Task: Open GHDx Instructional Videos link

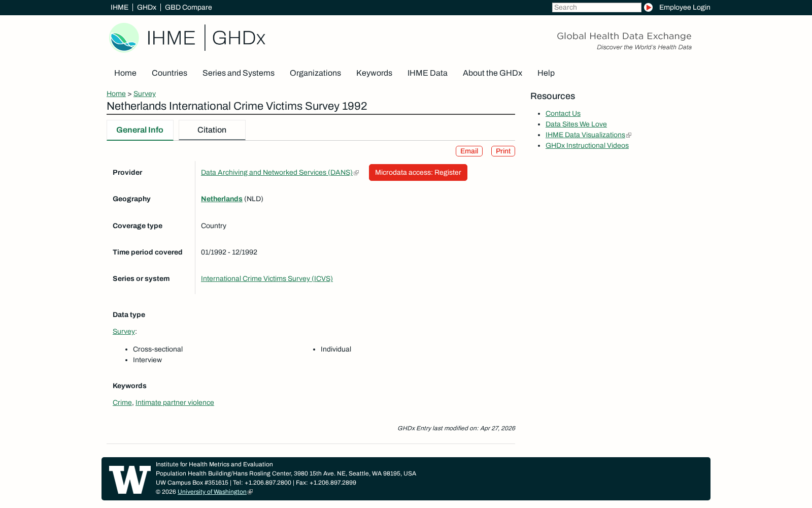Action: pos(587,145)
